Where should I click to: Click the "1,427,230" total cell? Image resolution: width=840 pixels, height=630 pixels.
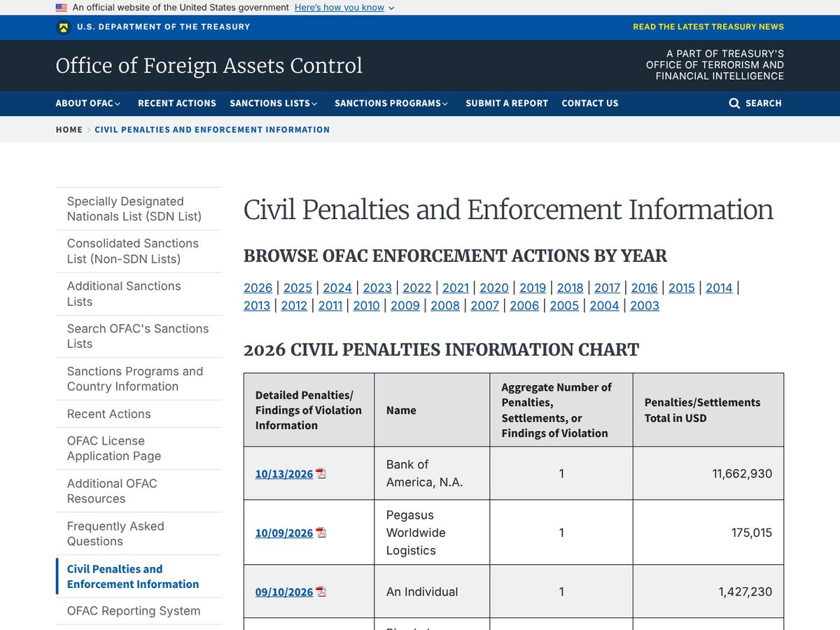pyautogui.click(x=708, y=591)
